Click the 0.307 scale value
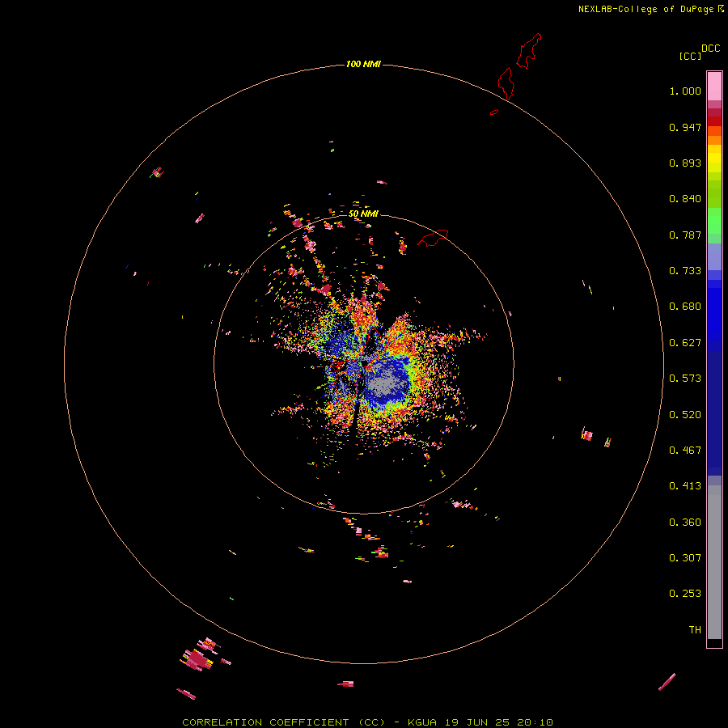The image size is (728, 728). point(685,558)
